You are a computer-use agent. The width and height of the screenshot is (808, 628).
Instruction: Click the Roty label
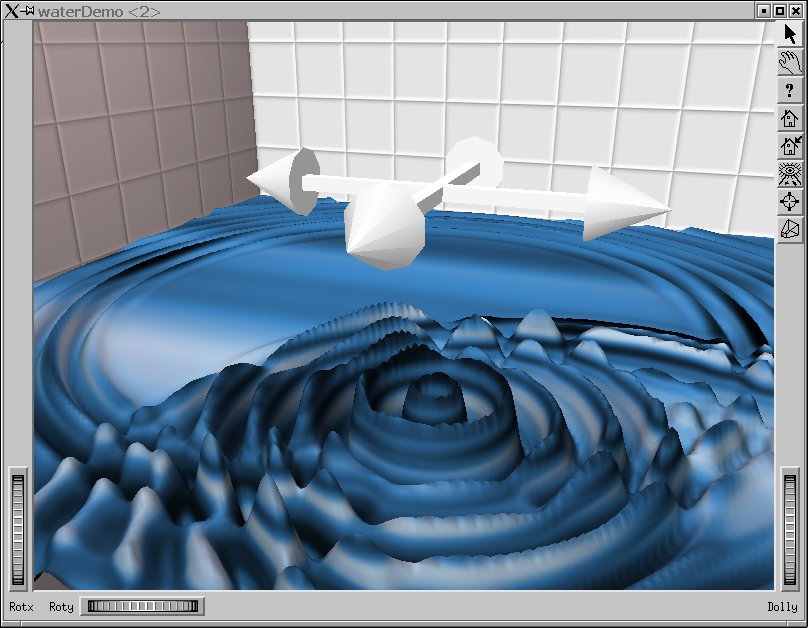[x=61, y=607]
